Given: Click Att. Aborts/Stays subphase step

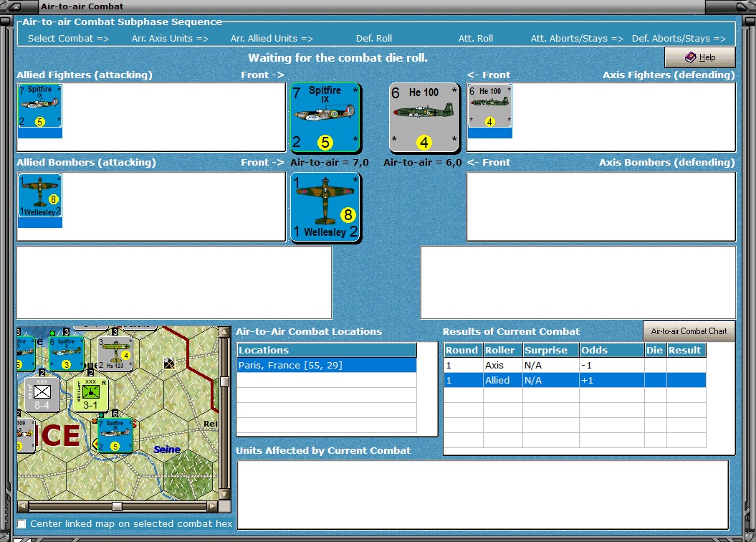Looking at the screenshot, I should [577, 39].
